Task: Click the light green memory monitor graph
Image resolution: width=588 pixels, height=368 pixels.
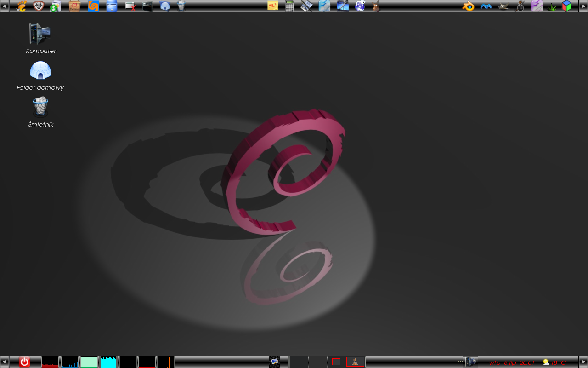Action: 89,362
